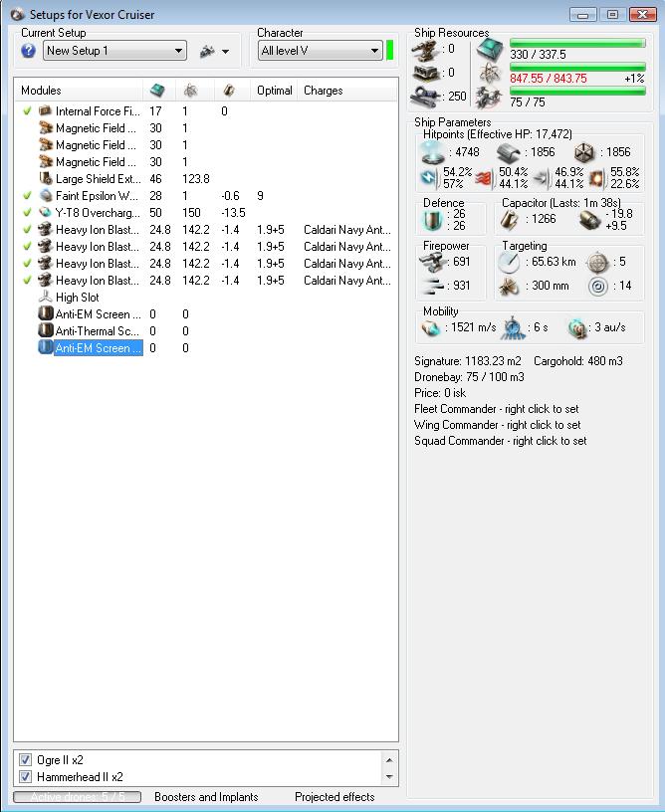
Task: Click the capacitor 1266 icon
Action: (x=509, y=220)
